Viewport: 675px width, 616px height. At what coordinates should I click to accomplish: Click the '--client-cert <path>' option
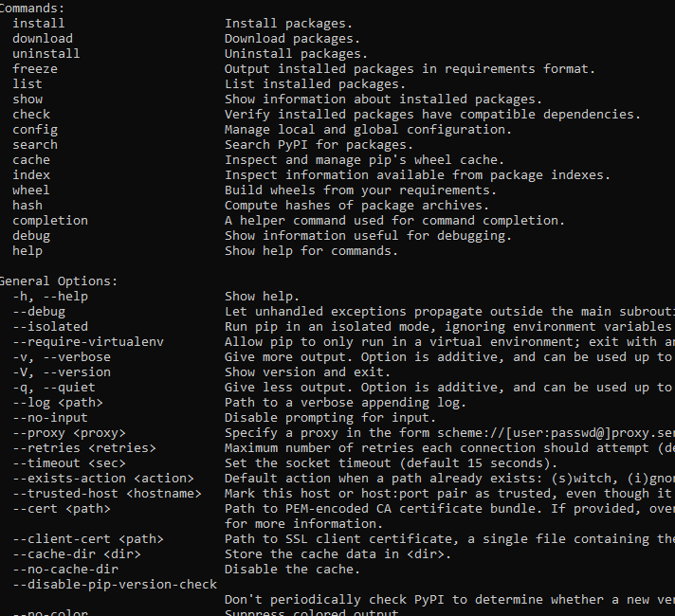pos(88,539)
